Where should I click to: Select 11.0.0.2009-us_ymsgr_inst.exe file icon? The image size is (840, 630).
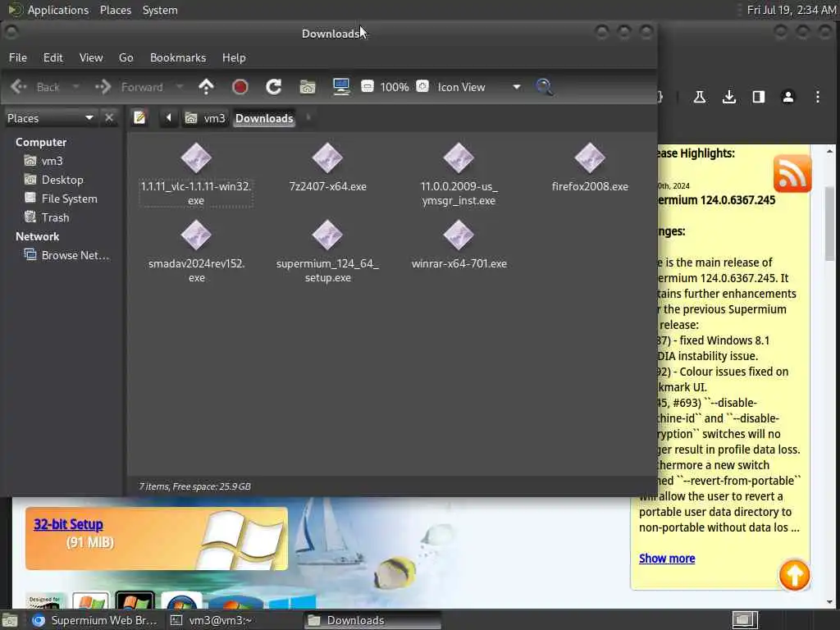coord(459,158)
